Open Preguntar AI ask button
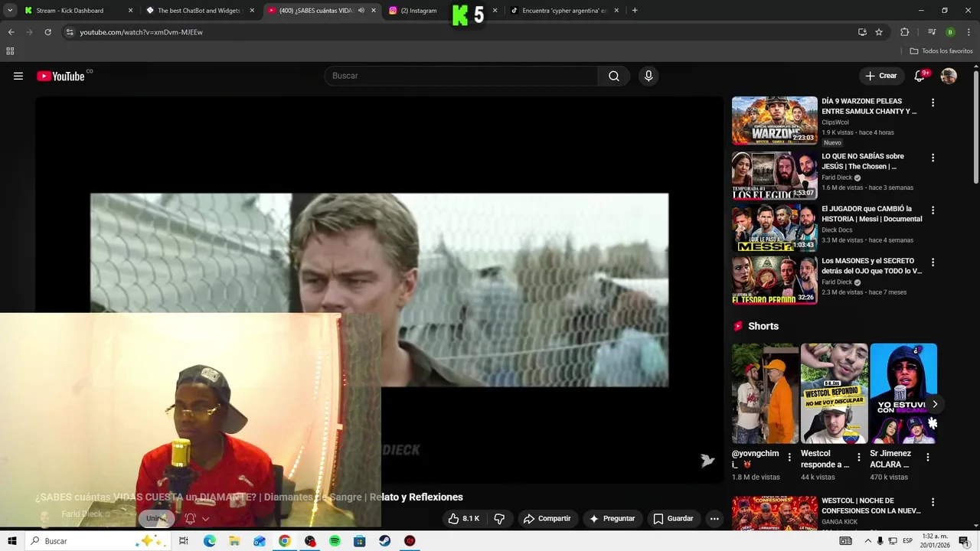Viewport: 980px width, 551px height. coord(612,519)
